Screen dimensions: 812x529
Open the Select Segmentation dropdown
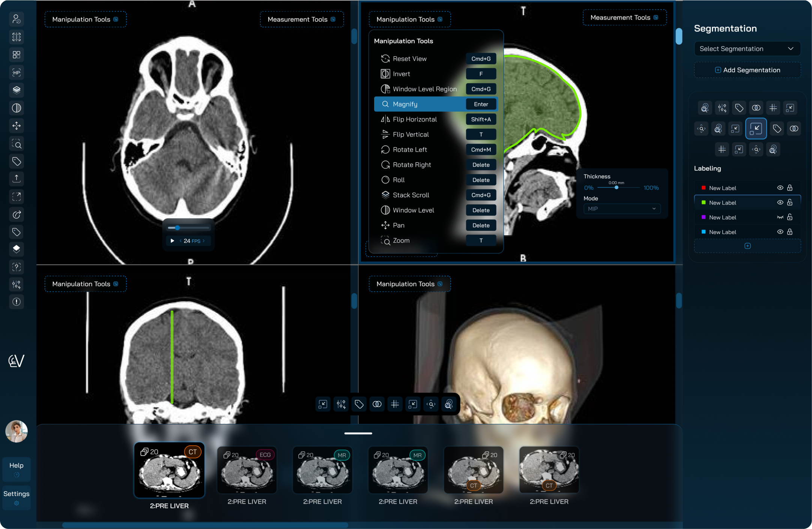pos(747,49)
